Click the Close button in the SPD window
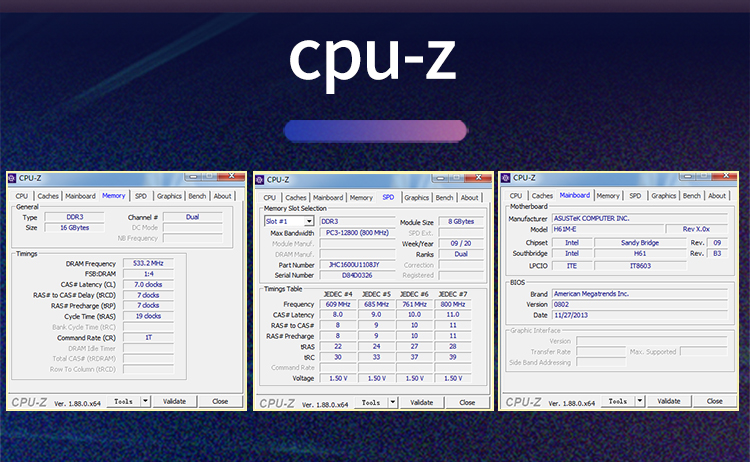This screenshot has width=750, height=462. click(x=467, y=403)
